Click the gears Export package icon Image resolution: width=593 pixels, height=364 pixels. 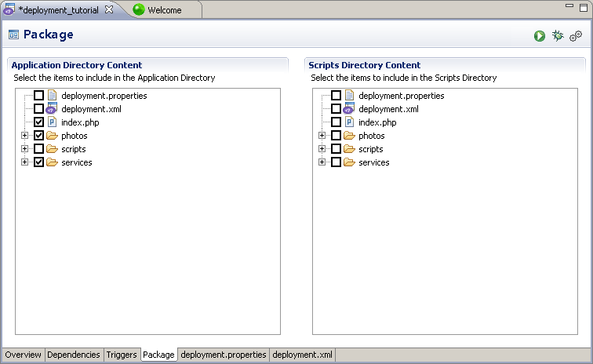click(x=576, y=36)
